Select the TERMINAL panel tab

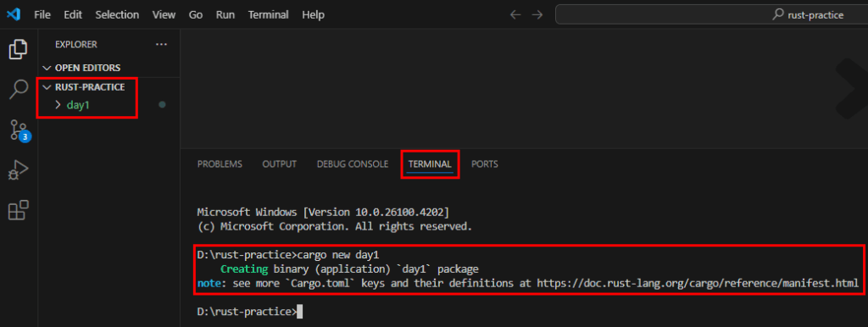(x=430, y=164)
